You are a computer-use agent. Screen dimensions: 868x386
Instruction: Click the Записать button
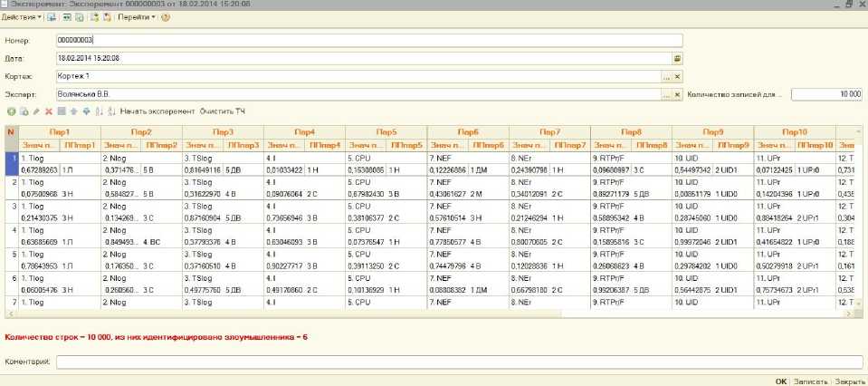(x=811, y=381)
